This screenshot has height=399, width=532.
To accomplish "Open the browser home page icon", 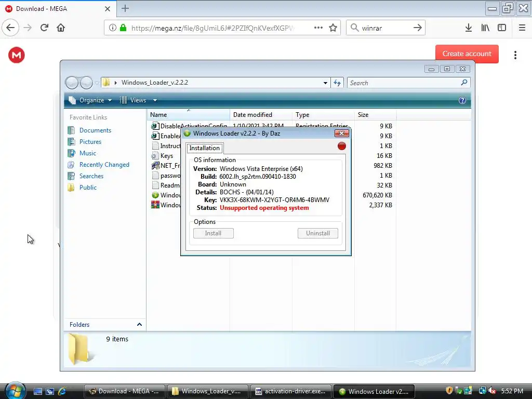I will (x=61, y=28).
